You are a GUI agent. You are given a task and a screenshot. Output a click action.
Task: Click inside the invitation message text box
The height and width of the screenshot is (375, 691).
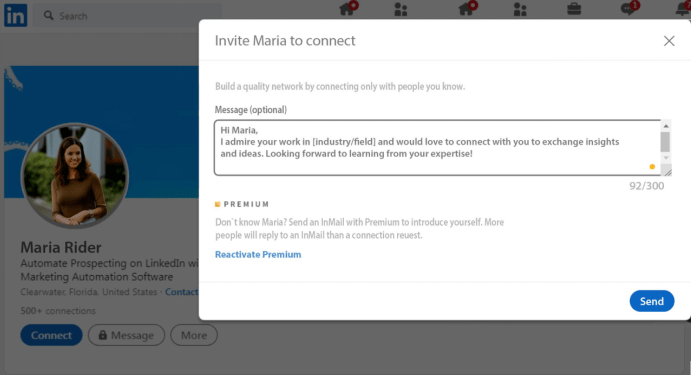click(437, 148)
